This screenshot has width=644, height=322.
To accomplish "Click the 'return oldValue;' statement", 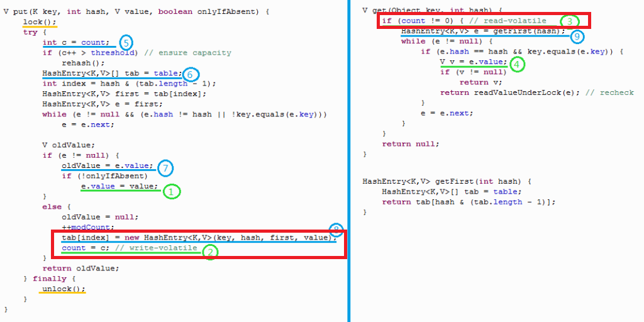I will click(x=80, y=269).
